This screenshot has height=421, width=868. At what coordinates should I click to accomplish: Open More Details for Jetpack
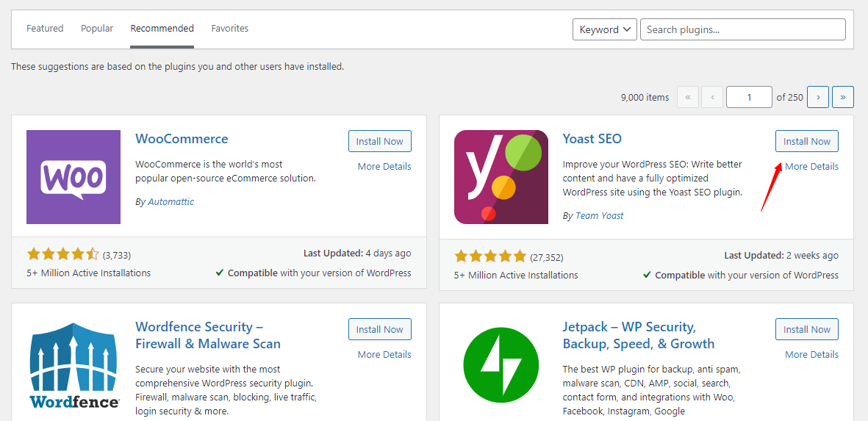coord(811,355)
